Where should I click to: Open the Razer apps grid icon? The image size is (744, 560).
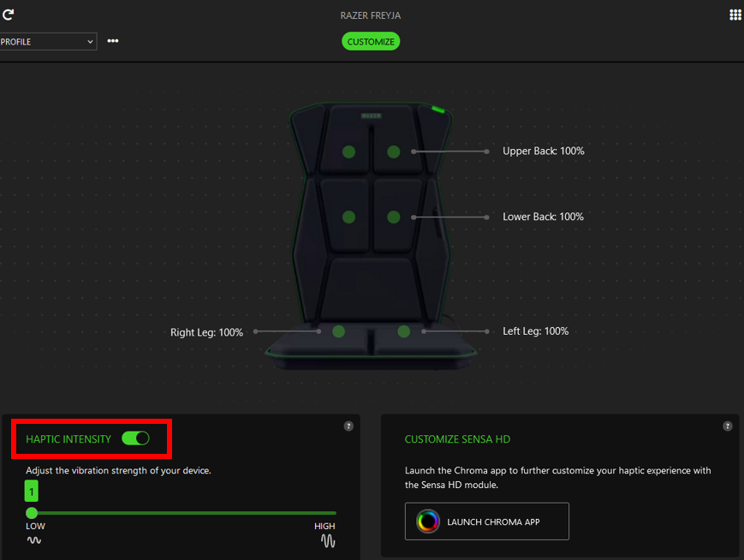click(x=735, y=14)
